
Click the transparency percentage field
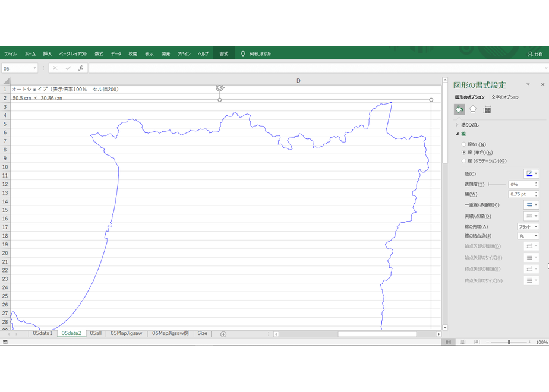520,184
